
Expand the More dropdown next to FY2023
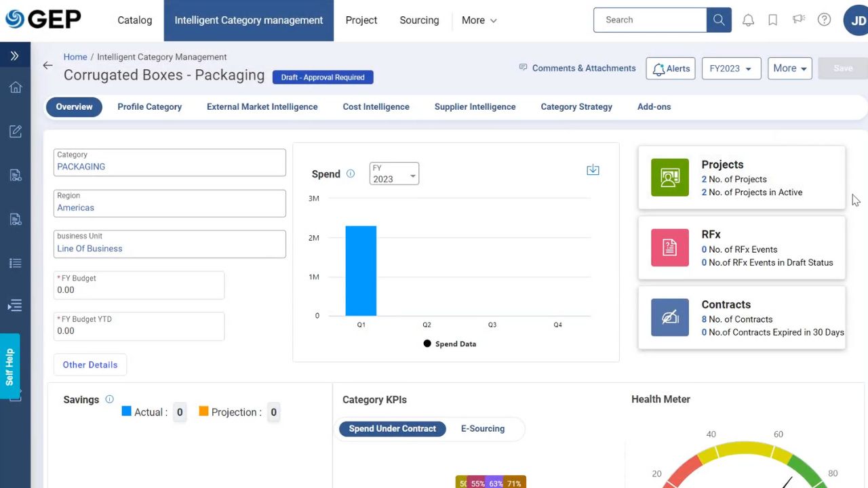[x=789, y=68]
